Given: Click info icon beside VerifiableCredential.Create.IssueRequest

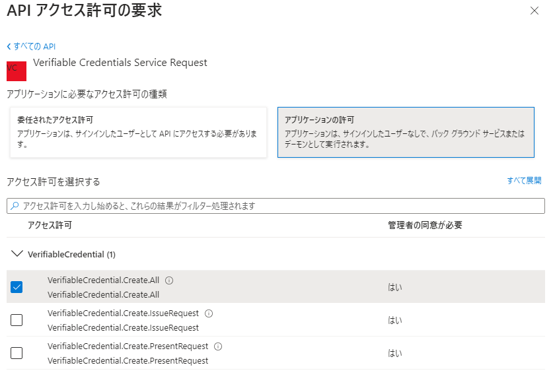Looking at the screenshot, I should pos(209,313).
